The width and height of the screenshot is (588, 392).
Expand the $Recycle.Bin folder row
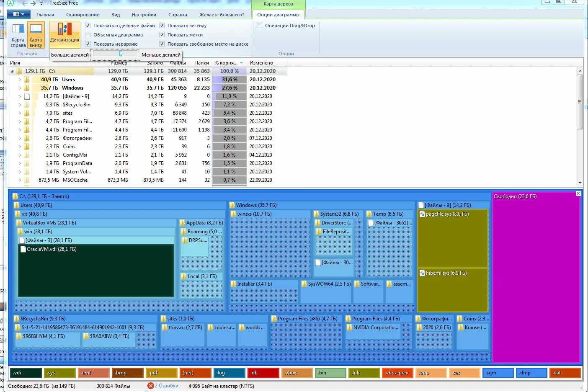(19, 105)
